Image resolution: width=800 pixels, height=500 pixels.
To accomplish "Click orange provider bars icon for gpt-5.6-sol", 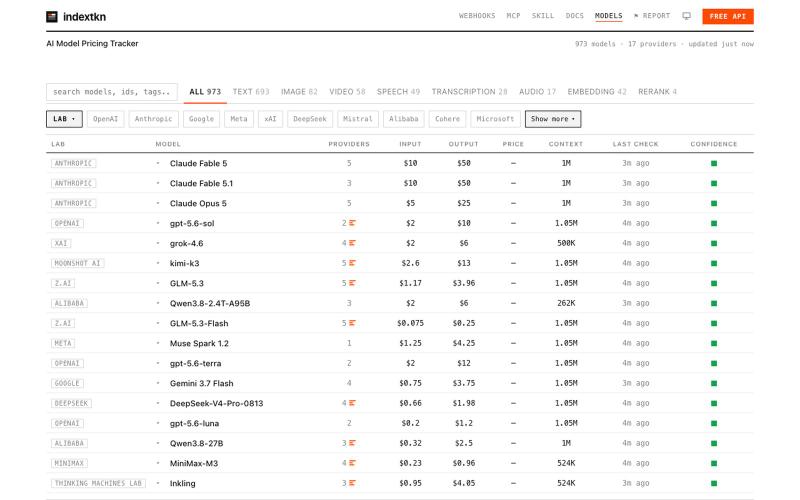I will 352,223.
